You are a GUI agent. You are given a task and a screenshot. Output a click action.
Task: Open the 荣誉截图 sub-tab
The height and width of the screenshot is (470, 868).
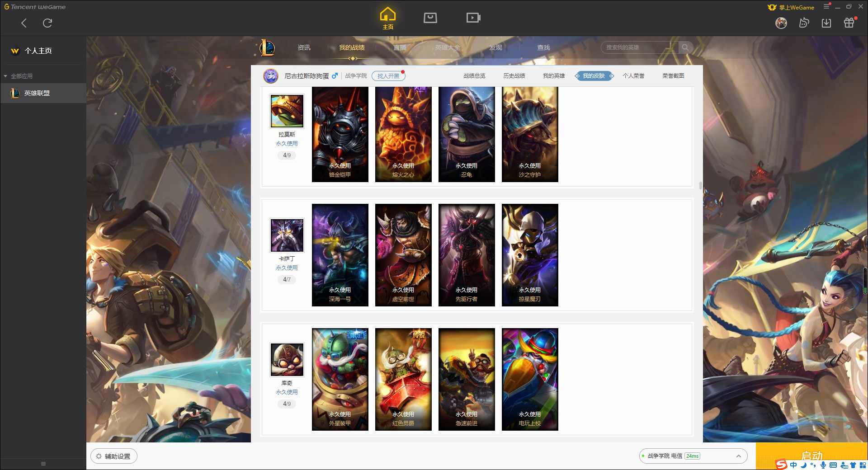pyautogui.click(x=673, y=76)
